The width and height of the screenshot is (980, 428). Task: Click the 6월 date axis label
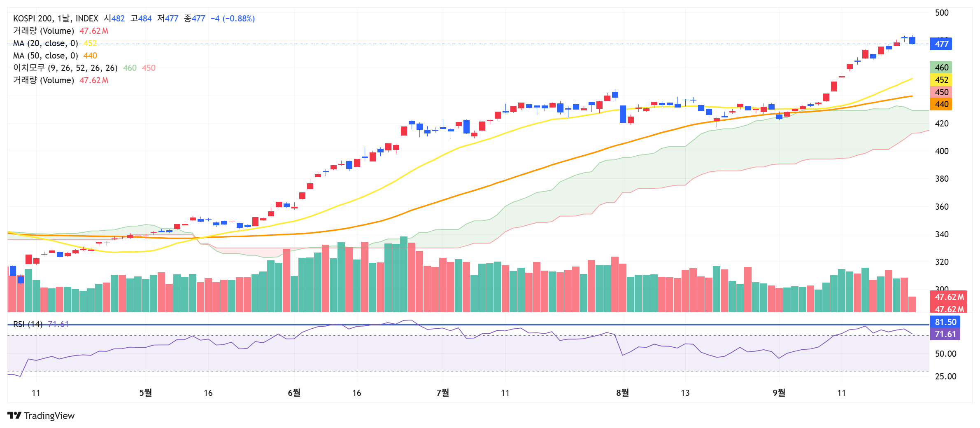pyautogui.click(x=294, y=393)
